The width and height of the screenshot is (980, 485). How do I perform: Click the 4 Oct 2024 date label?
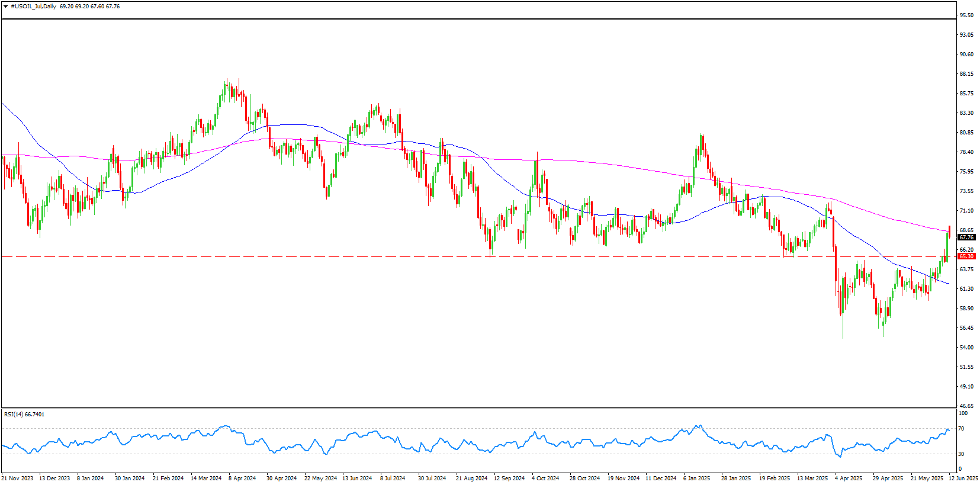pos(545,478)
